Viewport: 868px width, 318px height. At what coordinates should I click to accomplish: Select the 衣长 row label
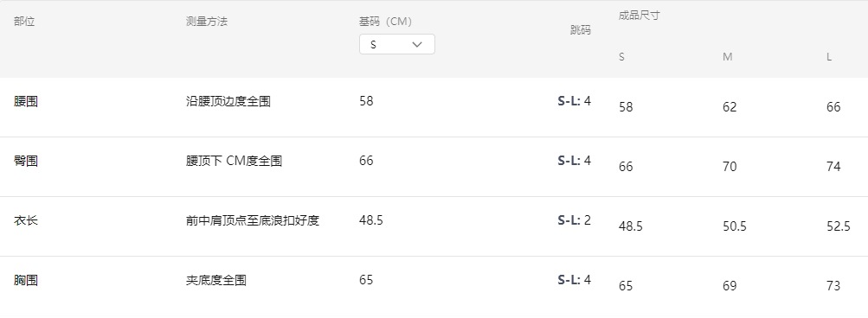(x=26, y=220)
